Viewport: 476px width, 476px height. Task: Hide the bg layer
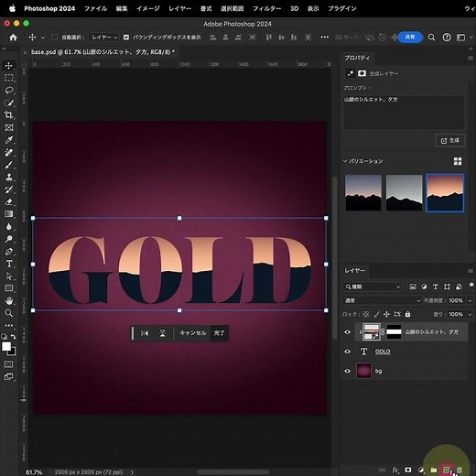(x=347, y=371)
